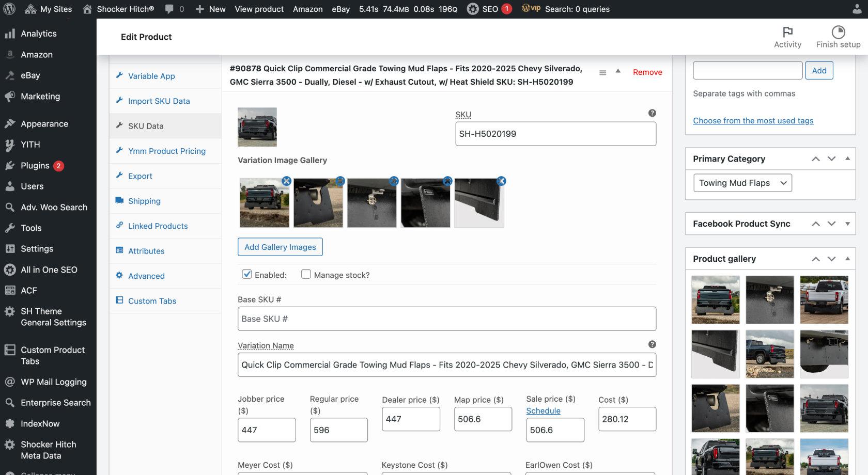
Task: Uncheck the Enabled checkbox
Action: click(x=247, y=274)
